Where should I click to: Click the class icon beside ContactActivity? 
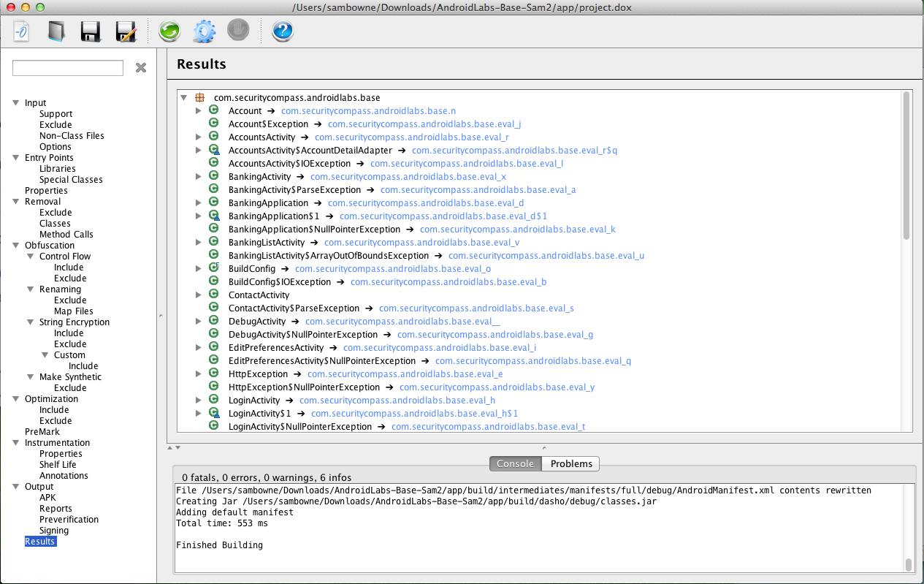click(214, 295)
